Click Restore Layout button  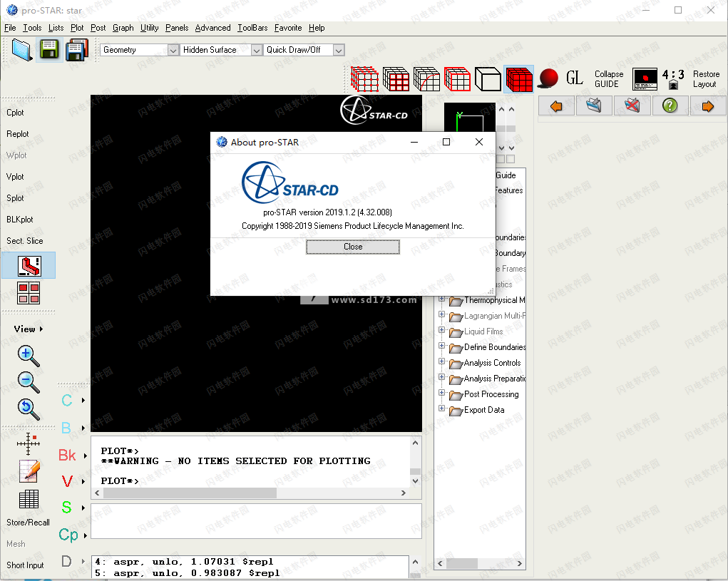706,79
